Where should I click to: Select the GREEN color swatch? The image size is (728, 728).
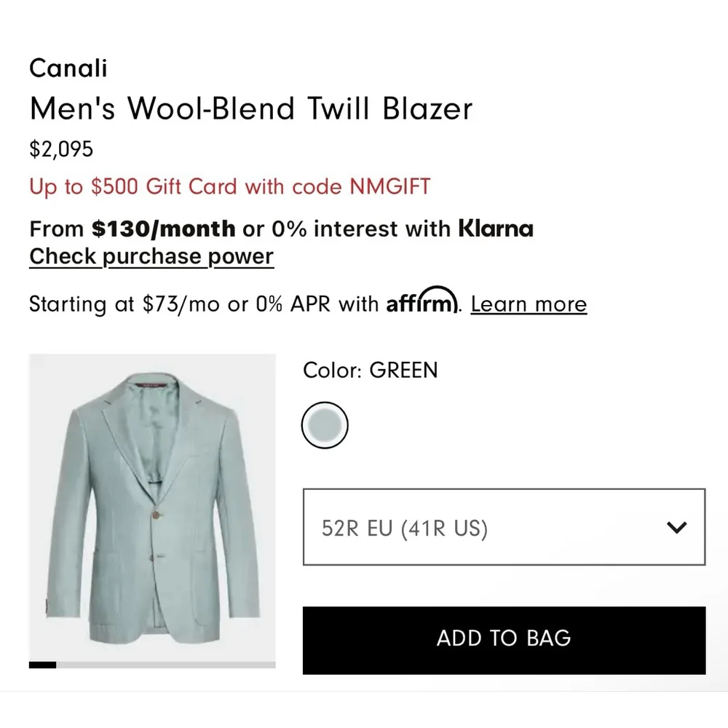point(325,424)
